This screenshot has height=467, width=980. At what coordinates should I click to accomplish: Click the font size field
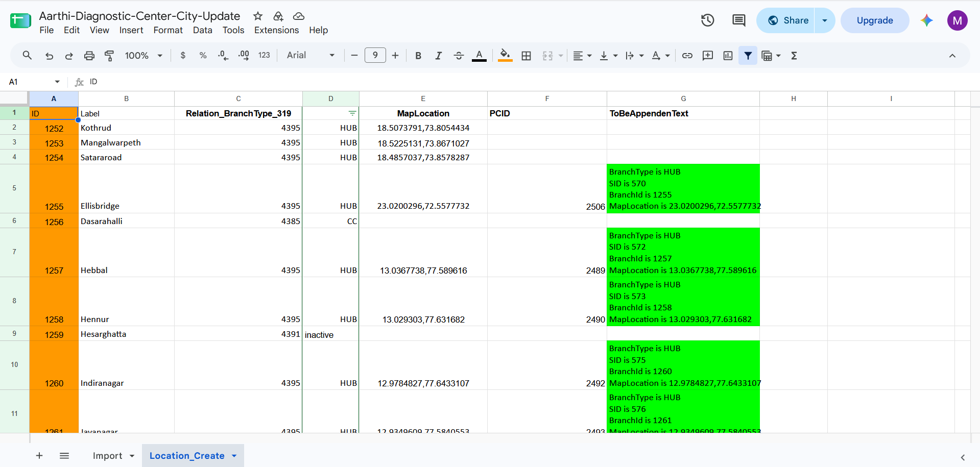click(x=375, y=55)
